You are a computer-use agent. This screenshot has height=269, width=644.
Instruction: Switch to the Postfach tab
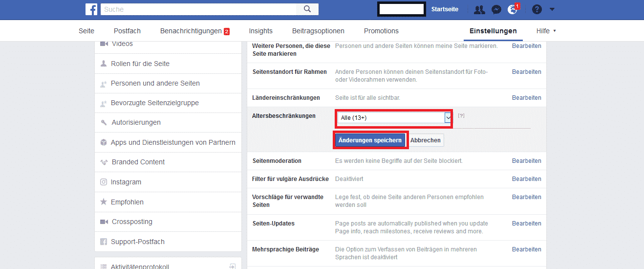(x=127, y=31)
